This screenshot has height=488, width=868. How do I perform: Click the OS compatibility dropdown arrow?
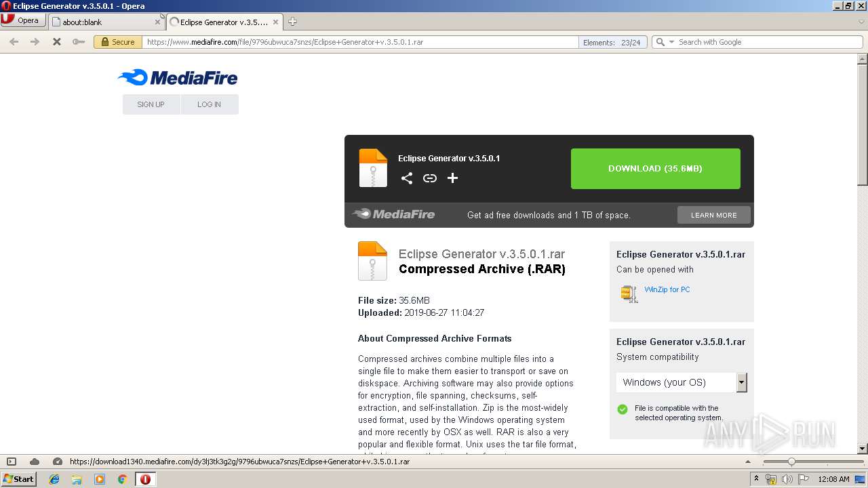[x=742, y=382]
